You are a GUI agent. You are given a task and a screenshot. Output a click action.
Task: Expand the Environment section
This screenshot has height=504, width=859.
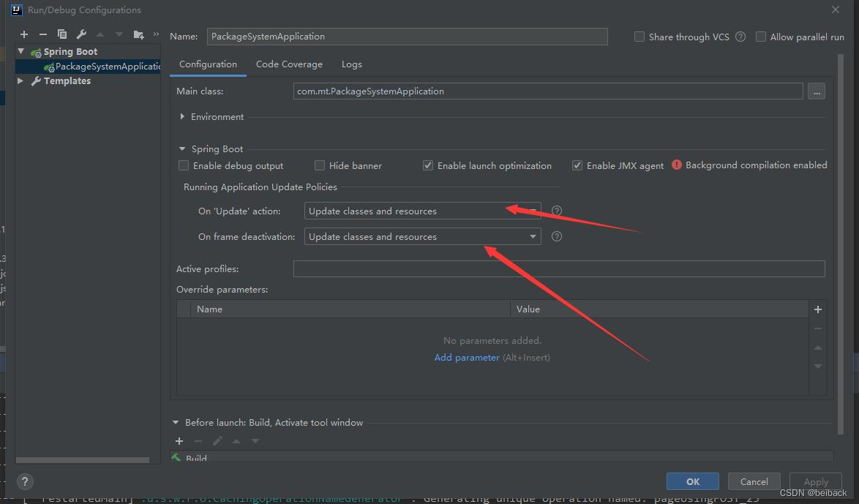coord(182,117)
